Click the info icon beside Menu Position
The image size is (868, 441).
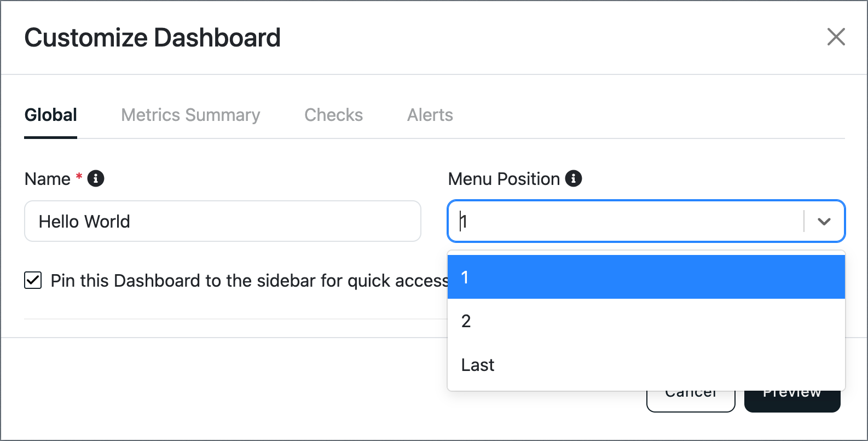(574, 178)
